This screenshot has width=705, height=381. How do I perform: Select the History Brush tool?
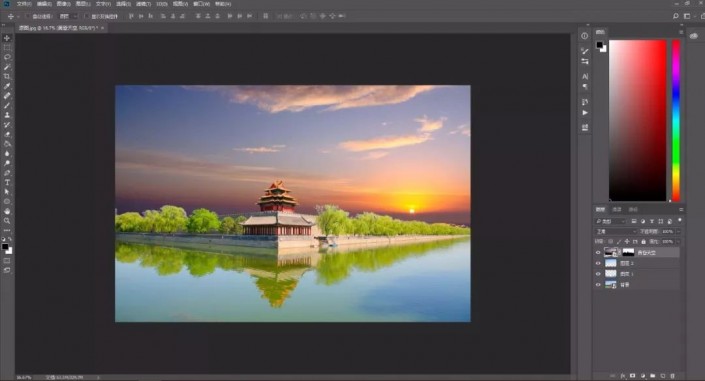7,125
